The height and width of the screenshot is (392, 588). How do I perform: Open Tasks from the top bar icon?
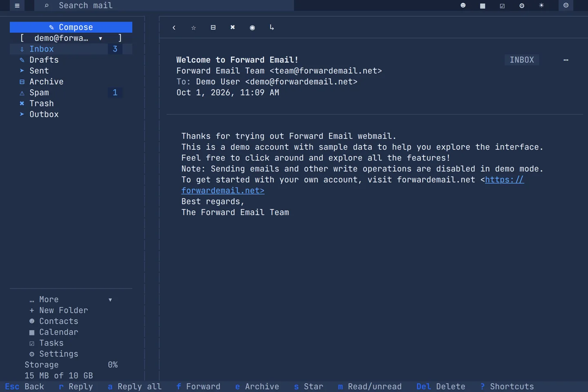click(502, 5)
